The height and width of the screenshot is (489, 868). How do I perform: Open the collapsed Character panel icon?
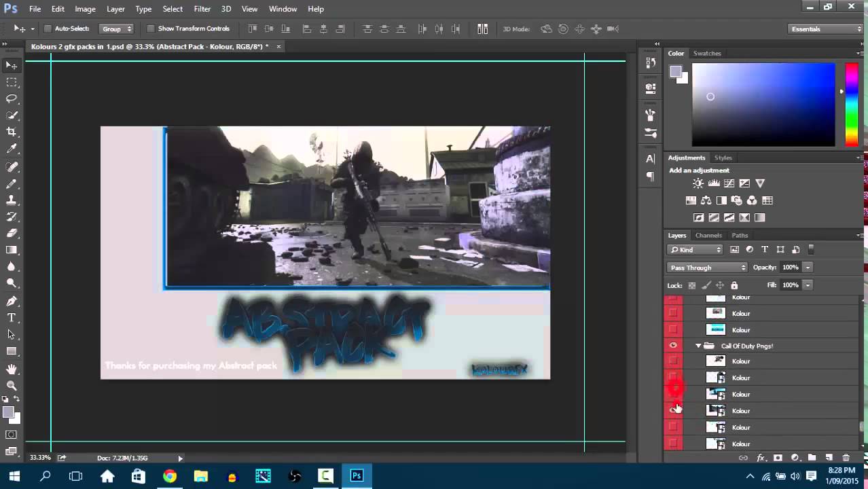(x=651, y=159)
